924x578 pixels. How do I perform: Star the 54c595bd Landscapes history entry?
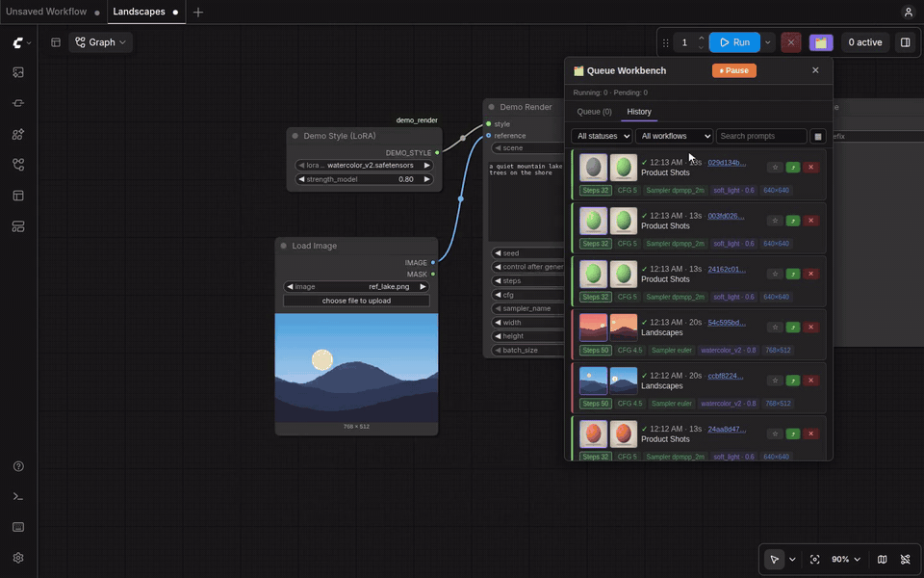[775, 328]
